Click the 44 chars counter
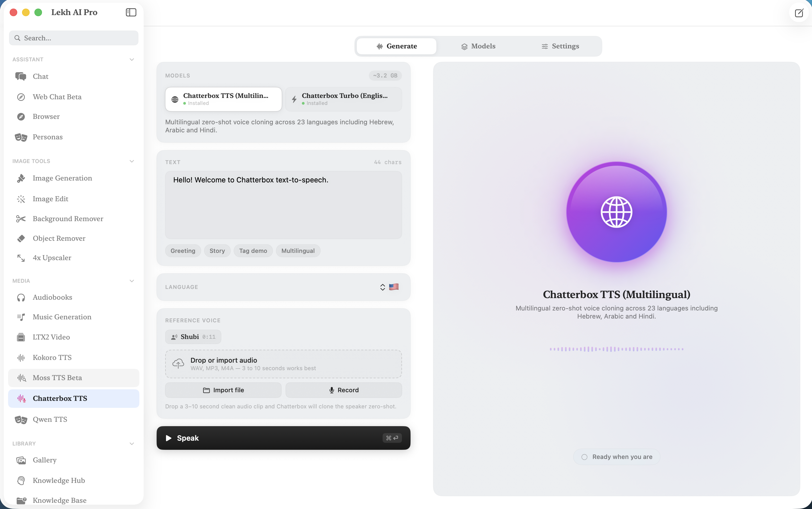The height and width of the screenshot is (509, 812). coord(387,162)
